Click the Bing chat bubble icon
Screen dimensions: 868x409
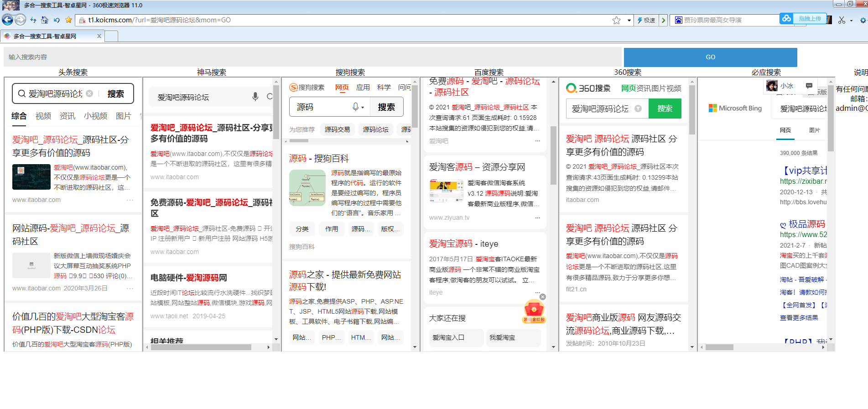pyautogui.click(x=809, y=85)
